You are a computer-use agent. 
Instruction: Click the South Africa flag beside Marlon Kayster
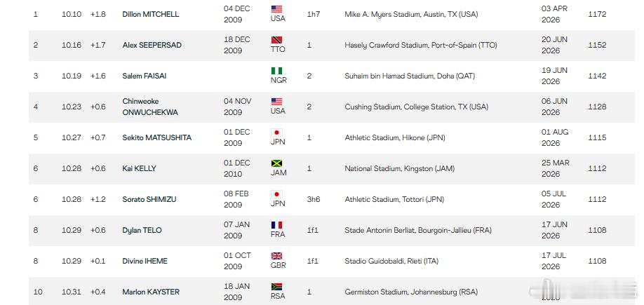(x=276, y=287)
